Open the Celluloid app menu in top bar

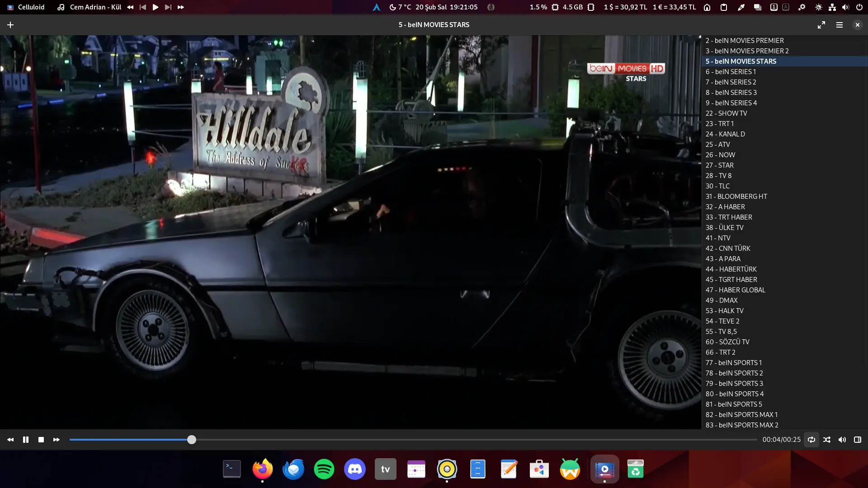26,7
